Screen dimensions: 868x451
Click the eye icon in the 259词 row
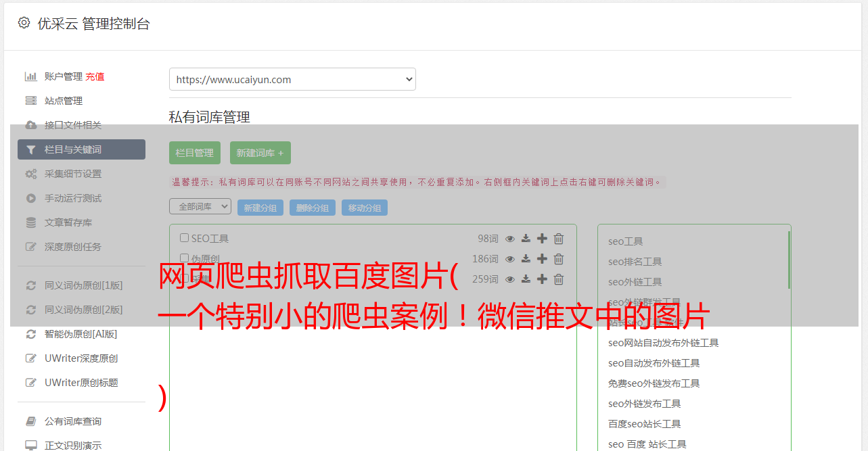point(510,279)
